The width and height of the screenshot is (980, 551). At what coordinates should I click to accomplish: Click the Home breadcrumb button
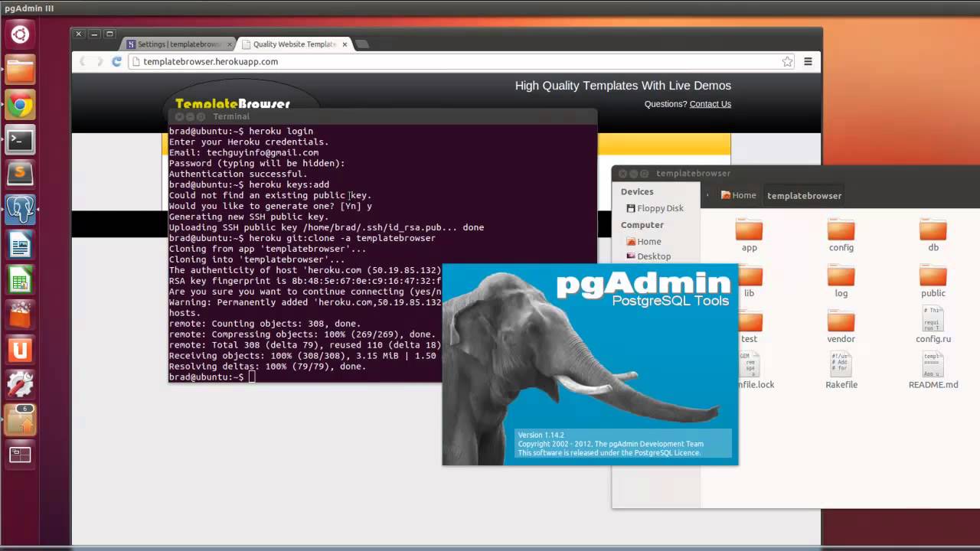tap(739, 195)
